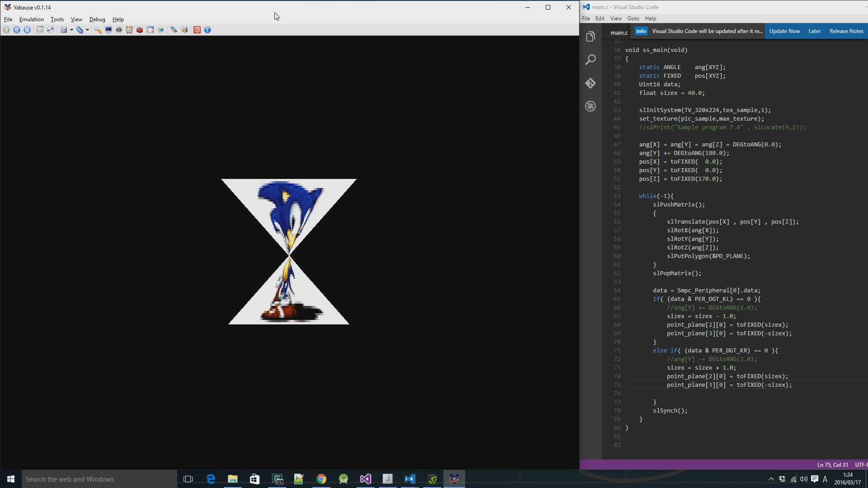Pause emulation in Yabause toolbar
The width and height of the screenshot is (868, 488).
tap(17, 30)
